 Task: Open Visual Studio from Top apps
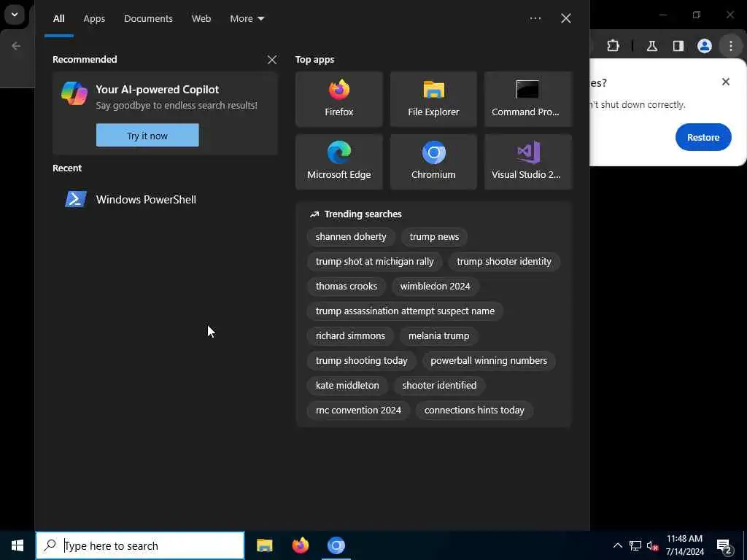[x=528, y=162]
